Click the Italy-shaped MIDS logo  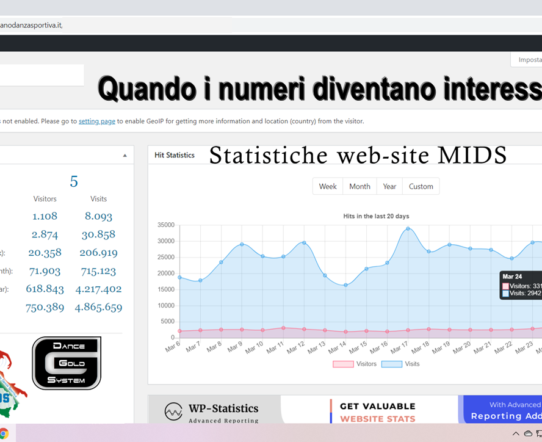(x=10, y=384)
